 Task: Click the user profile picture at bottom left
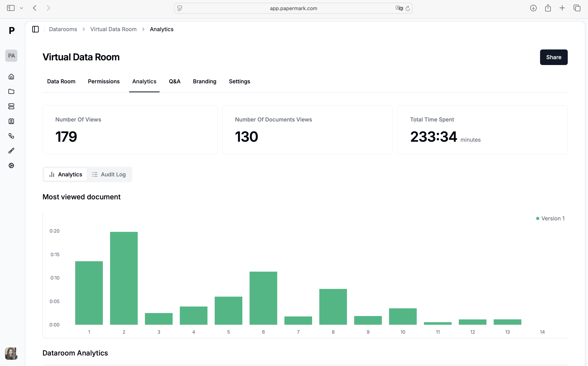point(11,353)
